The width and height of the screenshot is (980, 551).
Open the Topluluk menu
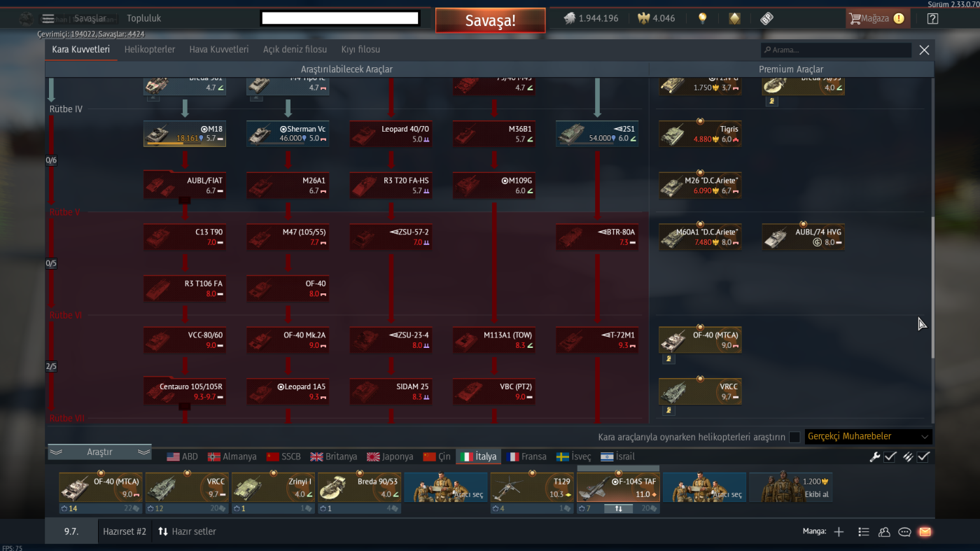point(144,18)
